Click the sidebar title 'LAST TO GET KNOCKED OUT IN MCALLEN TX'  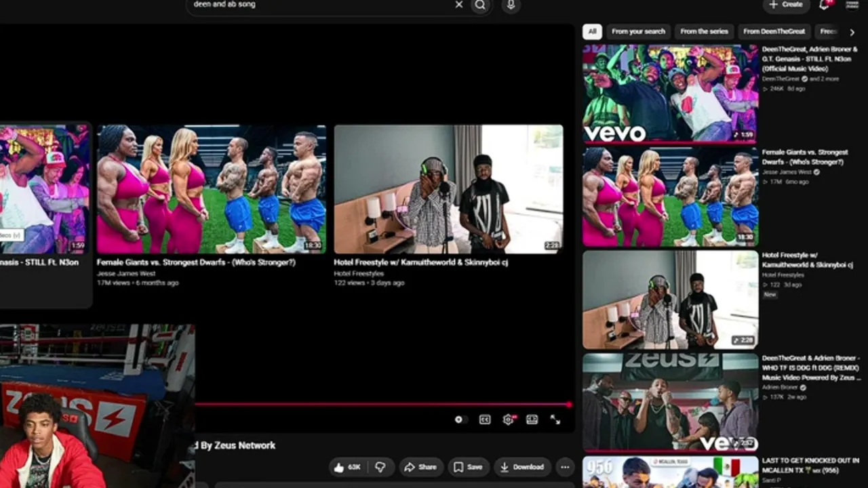[811, 466]
